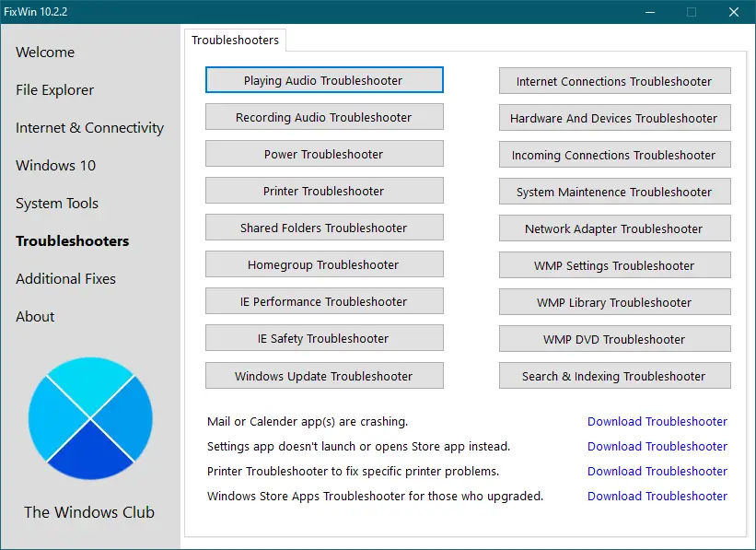Screen dimensions: 756x550
Task: Open the System Tools section
Action: pyautogui.click(x=56, y=204)
